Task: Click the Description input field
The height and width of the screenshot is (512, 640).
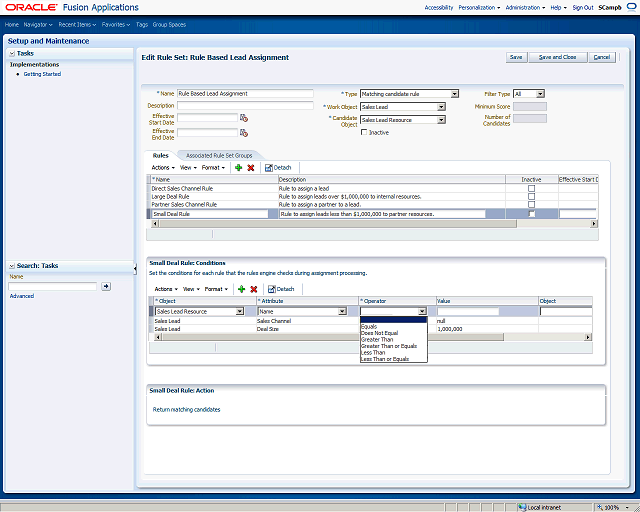Action: pos(245,105)
